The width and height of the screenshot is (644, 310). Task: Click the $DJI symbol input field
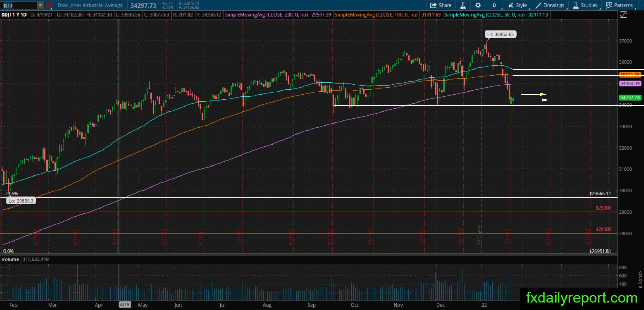(x=19, y=5)
